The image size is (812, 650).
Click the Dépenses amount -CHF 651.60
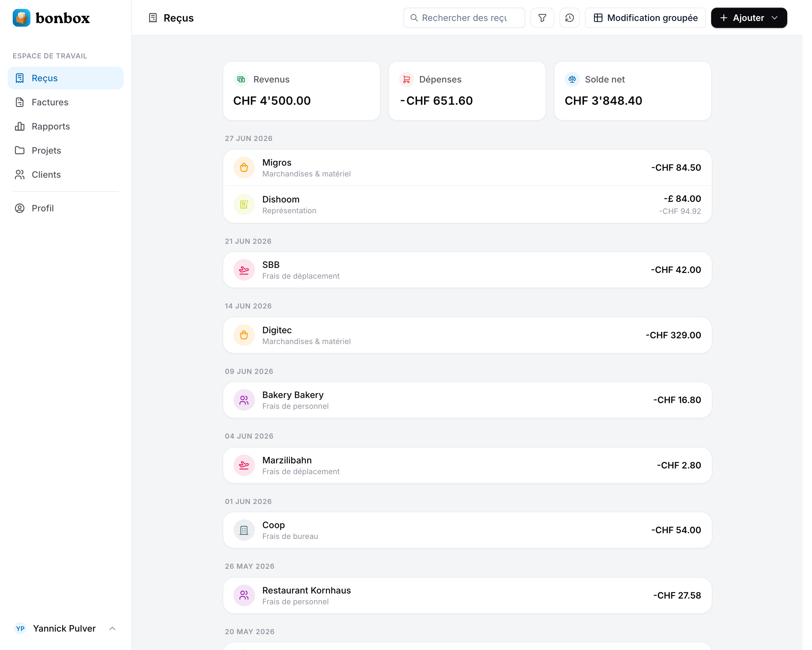click(436, 101)
